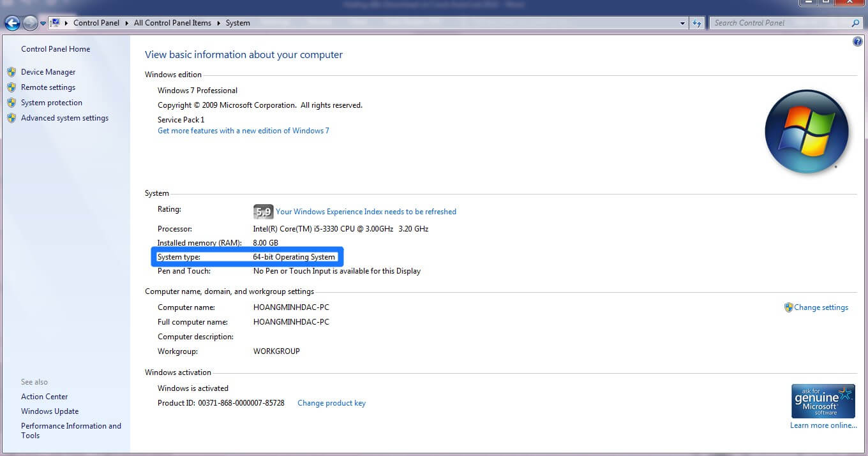Click Change settings for computer name
868x456 pixels.
[x=821, y=307]
